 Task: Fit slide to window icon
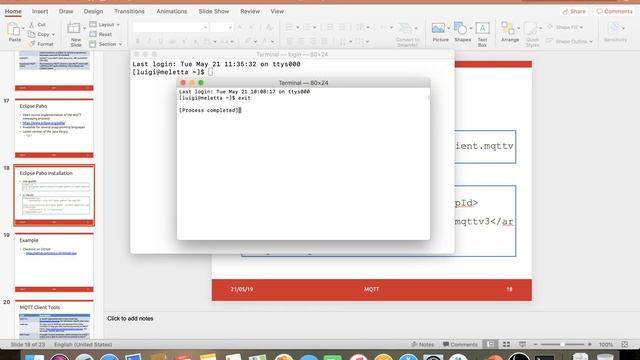coord(624,344)
